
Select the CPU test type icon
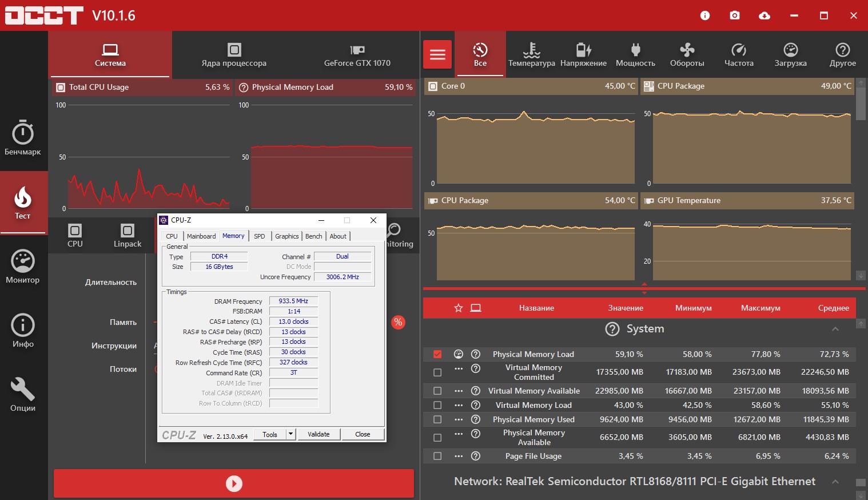pos(75,236)
